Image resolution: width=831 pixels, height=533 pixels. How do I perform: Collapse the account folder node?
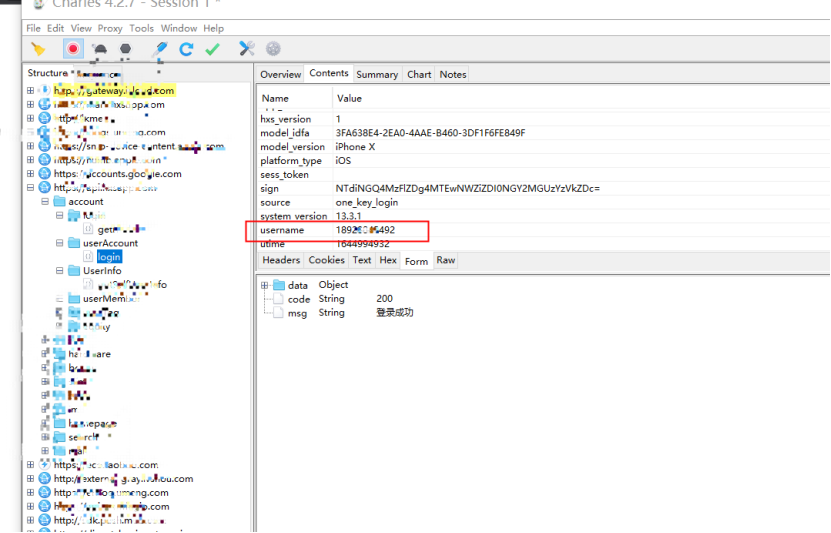pyautogui.click(x=45, y=202)
